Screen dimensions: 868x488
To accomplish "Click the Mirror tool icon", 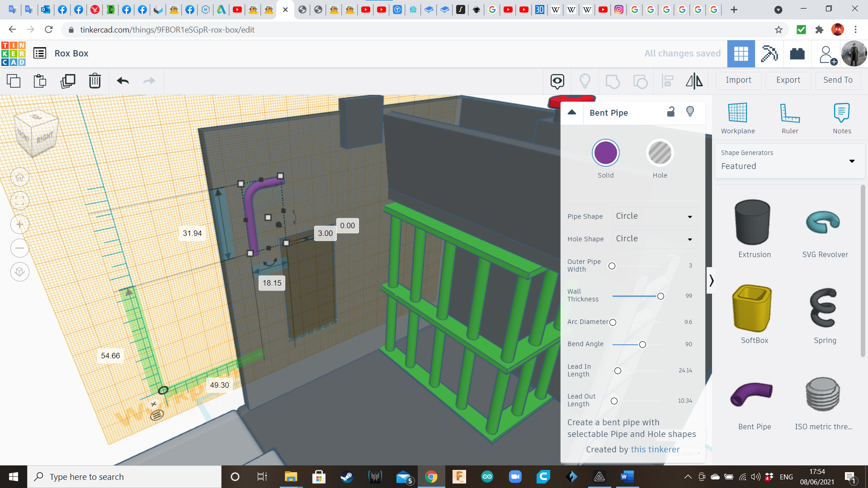I will tap(694, 81).
